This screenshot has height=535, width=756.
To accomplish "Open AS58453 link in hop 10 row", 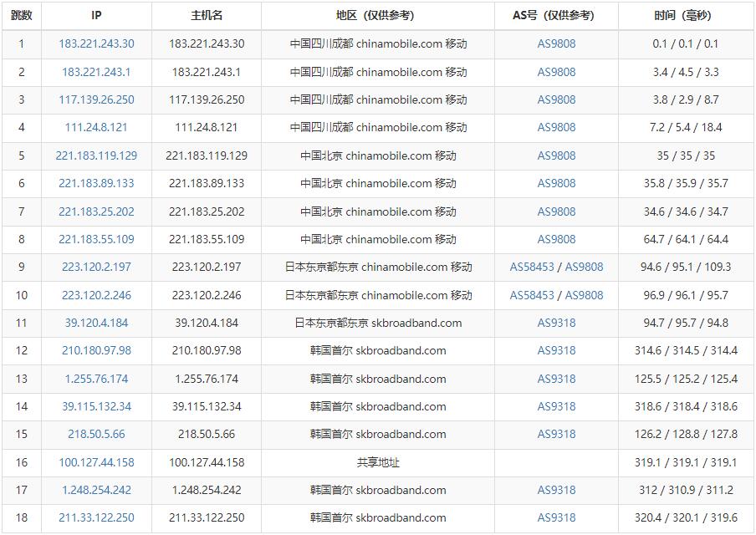I will (x=532, y=295).
